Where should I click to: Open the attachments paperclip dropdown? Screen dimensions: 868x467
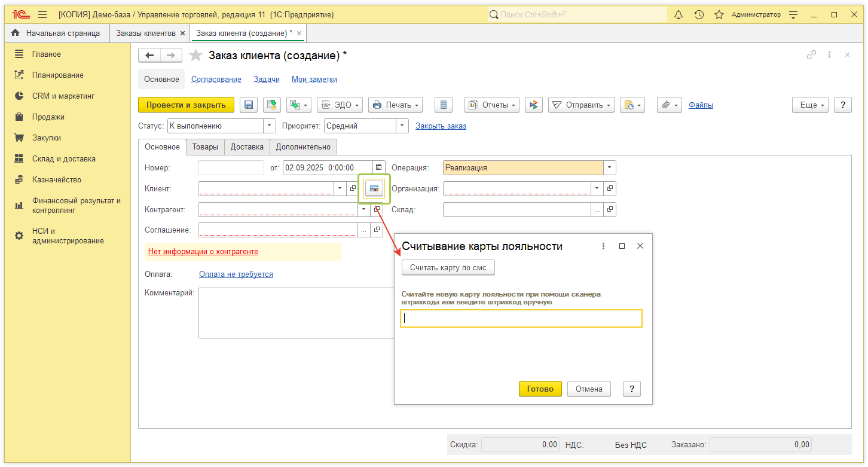[670, 105]
